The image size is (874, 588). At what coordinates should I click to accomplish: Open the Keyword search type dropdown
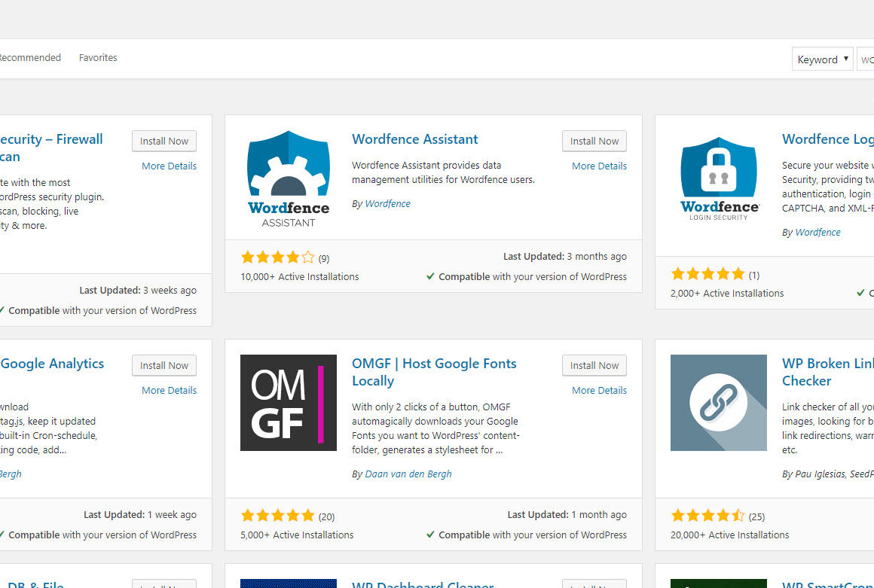click(822, 59)
